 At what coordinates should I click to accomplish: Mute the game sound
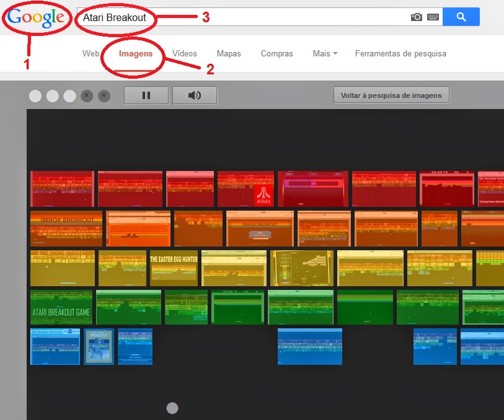pyautogui.click(x=195, y=95)
